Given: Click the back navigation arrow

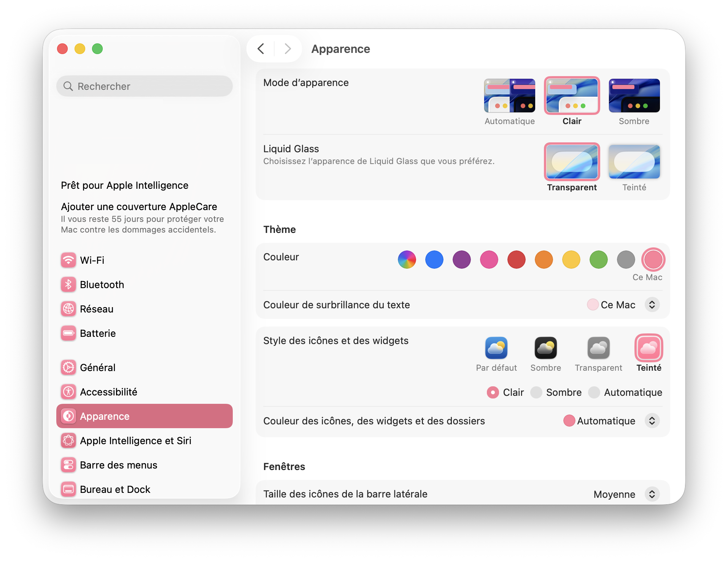Looking at the screenshot, I should (261, 49).
